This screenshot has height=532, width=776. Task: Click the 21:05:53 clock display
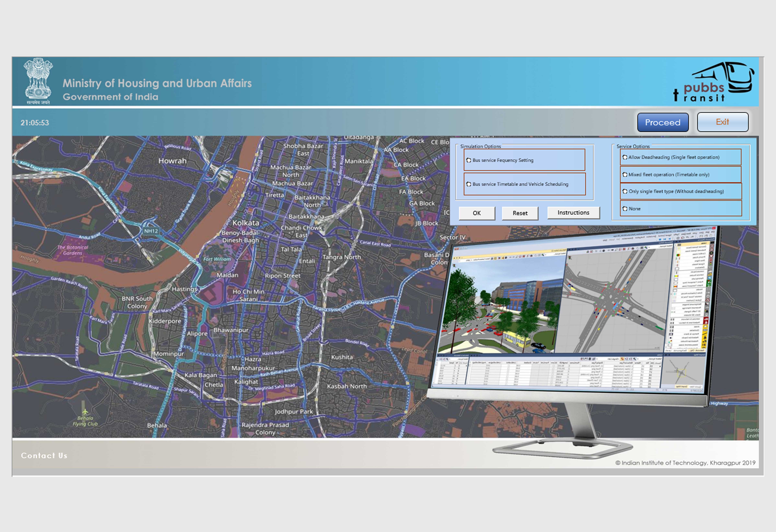(35, 123)
